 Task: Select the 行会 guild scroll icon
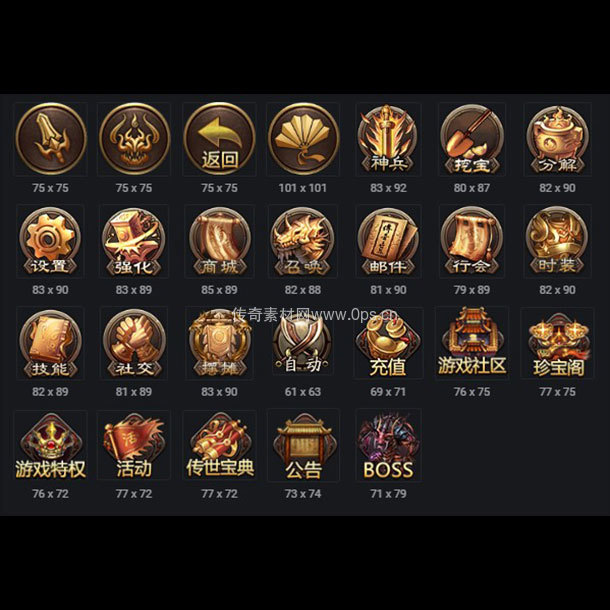(472, 241)
